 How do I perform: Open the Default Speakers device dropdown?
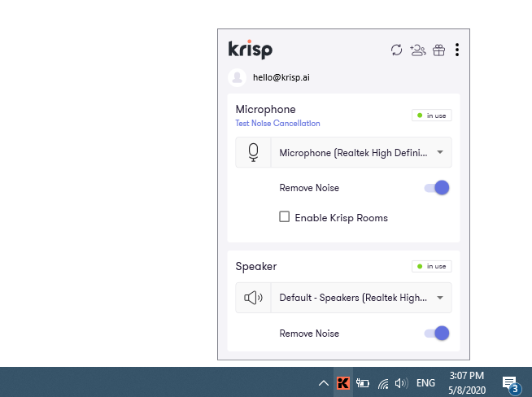pos(343,298)
